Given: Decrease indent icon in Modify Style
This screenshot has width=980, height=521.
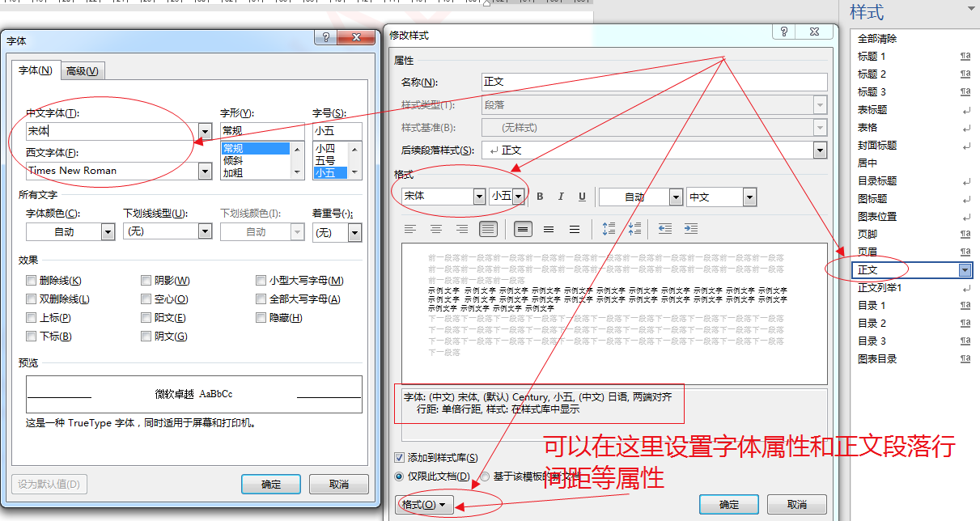Looking at the screenshot, I should (664, 229).
